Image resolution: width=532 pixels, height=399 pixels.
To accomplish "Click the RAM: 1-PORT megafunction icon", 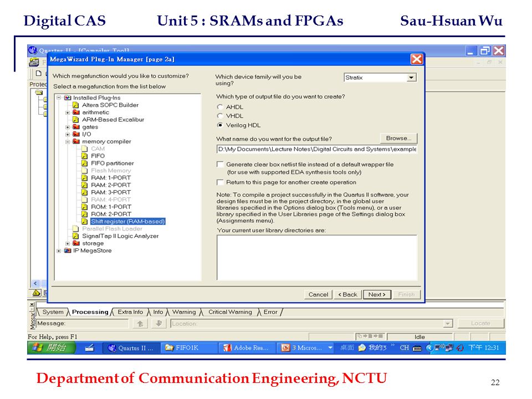I will click(x=84, y=178).
